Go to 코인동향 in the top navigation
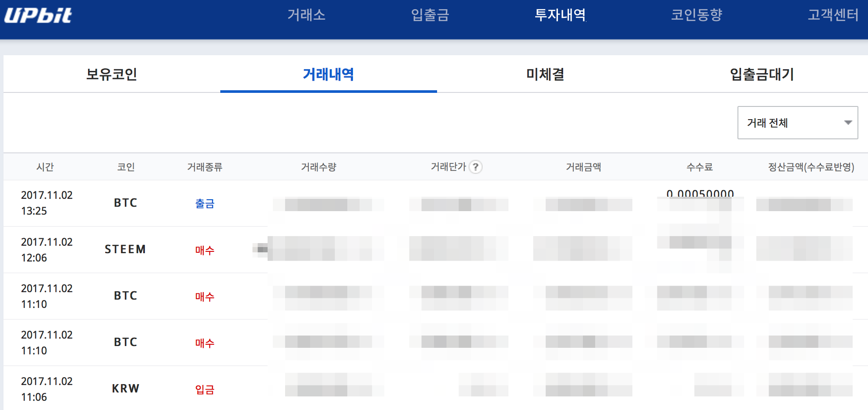Viewport: 868px width, 410px height. [697, 15]
